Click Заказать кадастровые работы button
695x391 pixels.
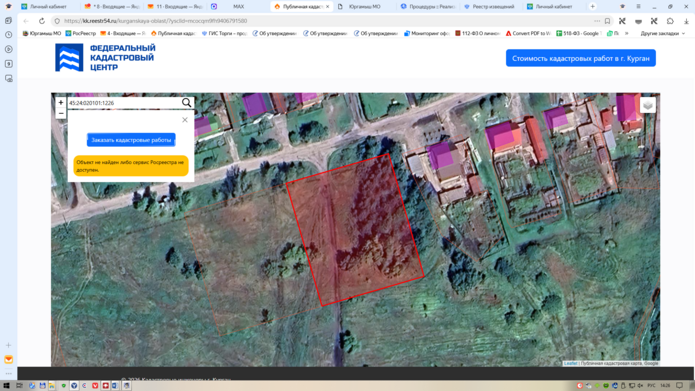click(x=131, y=140)
